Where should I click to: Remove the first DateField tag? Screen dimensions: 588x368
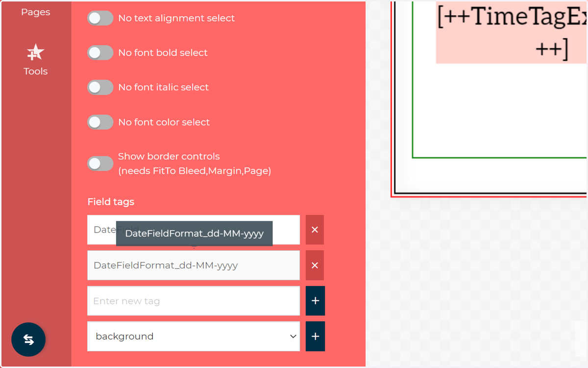pyautogui.click(x=315, y=230)
